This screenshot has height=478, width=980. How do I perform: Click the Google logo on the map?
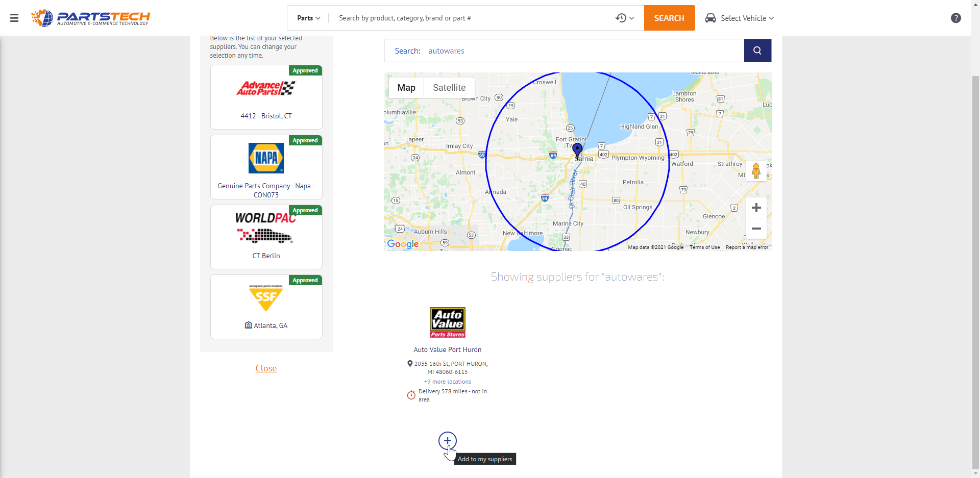(x=403, y=244)
